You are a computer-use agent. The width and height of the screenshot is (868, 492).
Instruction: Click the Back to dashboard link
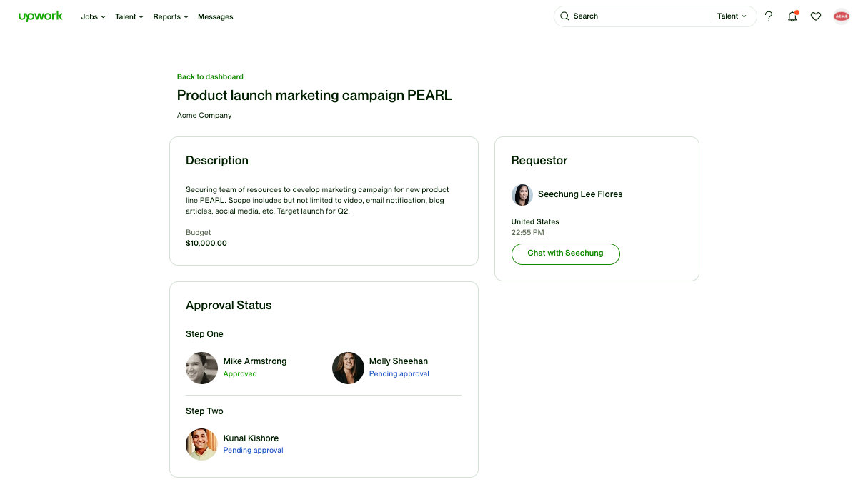(210, 76)
